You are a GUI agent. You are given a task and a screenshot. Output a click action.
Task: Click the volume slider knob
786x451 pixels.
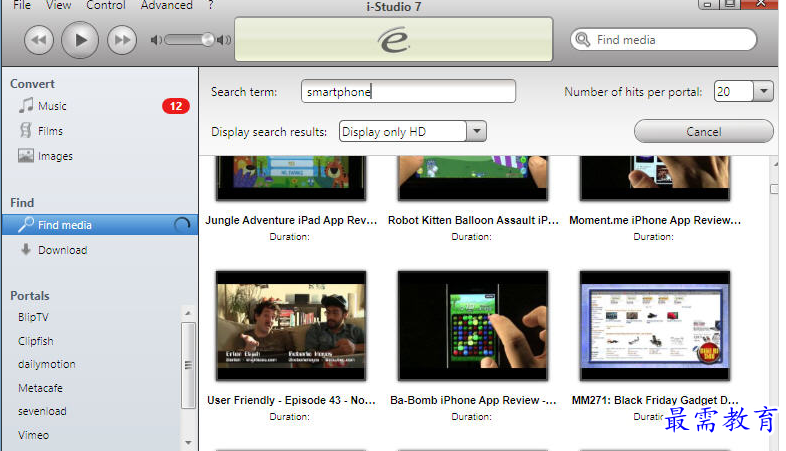[208, 40]
